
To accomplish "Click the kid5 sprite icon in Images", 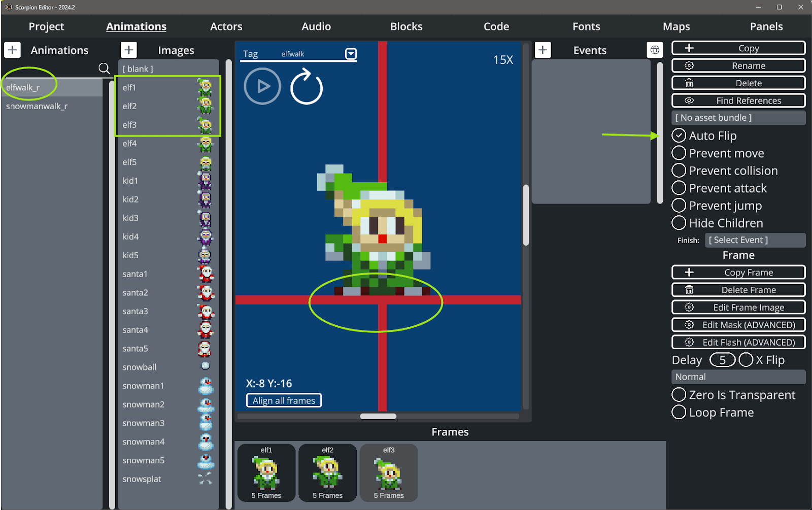I will (x=205, y=255).
